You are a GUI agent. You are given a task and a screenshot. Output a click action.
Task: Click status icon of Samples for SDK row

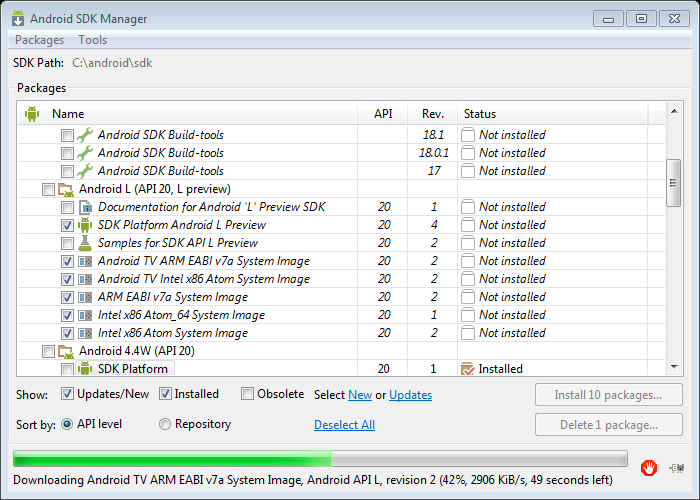point(467,242)
